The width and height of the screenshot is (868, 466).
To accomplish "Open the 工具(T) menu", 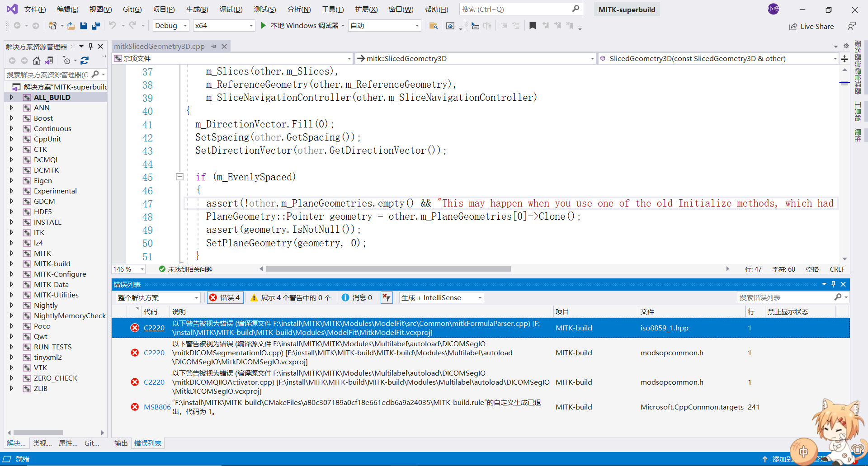I will click(x=333, y=9).
